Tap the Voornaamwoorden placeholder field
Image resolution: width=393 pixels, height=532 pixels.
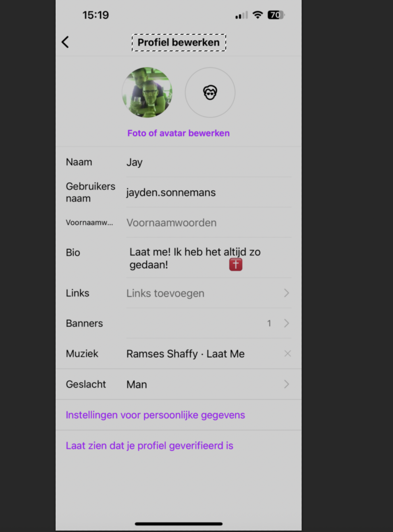[209, 223]
